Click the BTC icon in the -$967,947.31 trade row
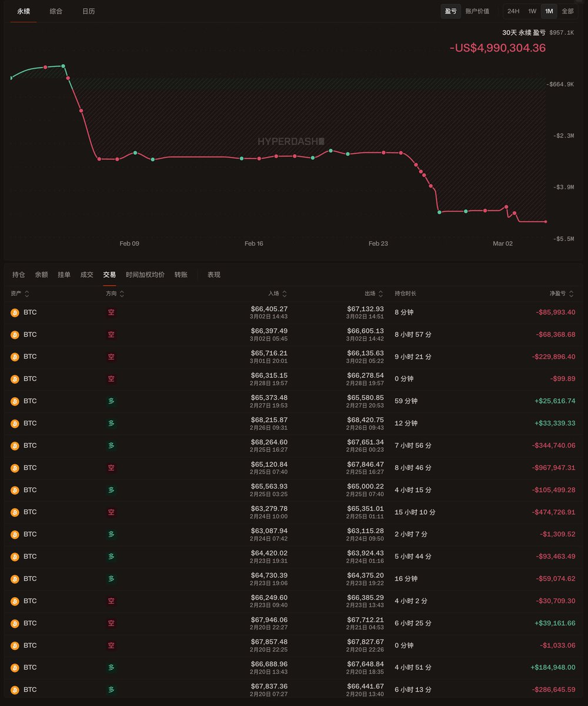588x706 pixels. [15, 468]
